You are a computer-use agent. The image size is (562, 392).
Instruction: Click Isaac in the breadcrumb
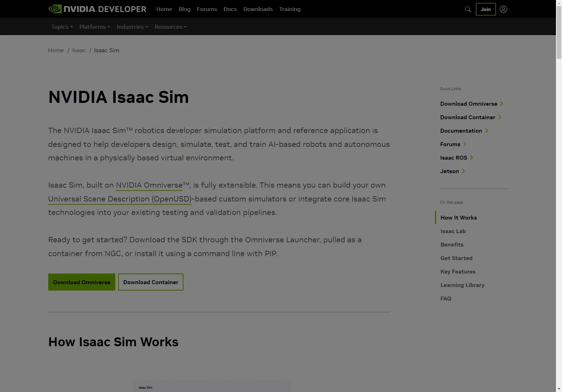click(79, 50)
